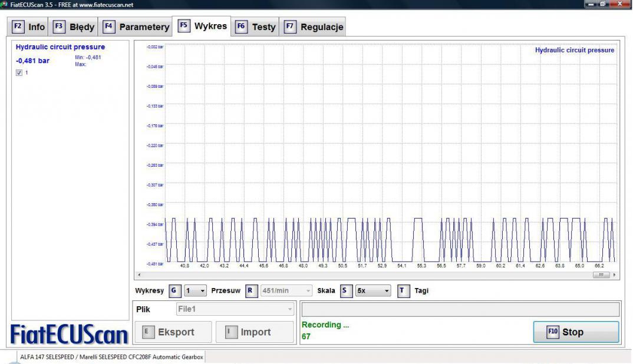Click the R key icon beside Przesuw
This screenshot has height=364, width=633.
251,291
